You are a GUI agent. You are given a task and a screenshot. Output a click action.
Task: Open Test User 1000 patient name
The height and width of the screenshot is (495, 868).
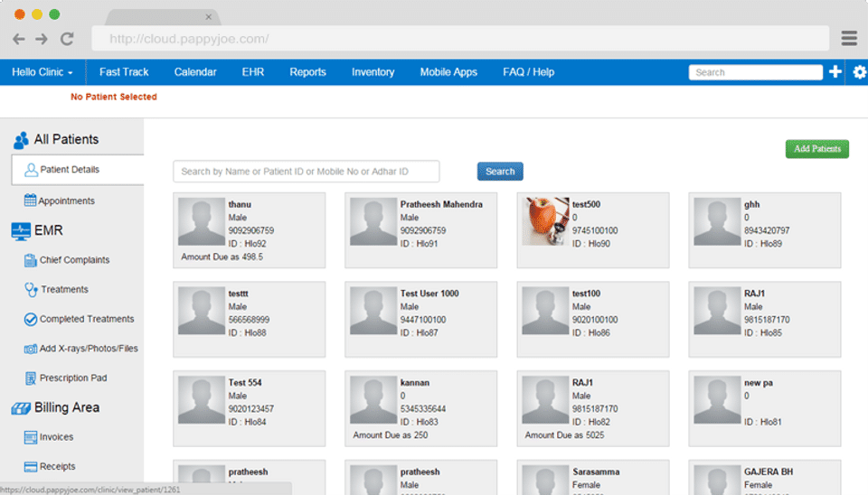[429, 294]
